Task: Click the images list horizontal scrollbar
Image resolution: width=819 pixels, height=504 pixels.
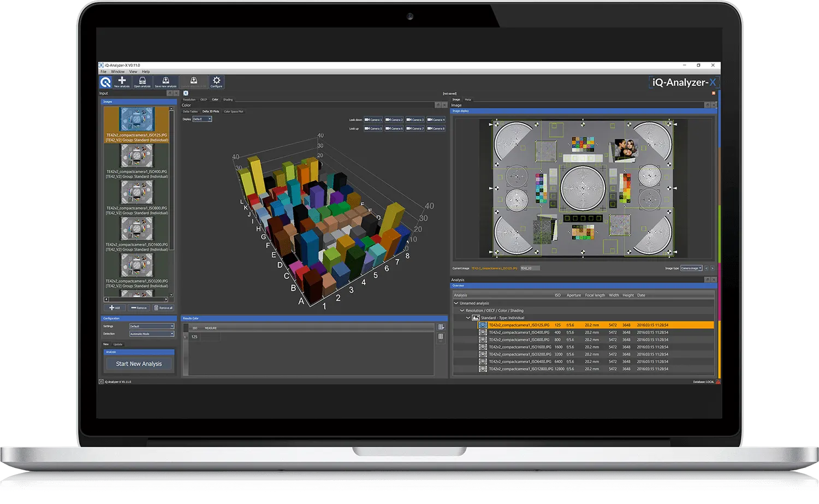Action: pyautogui.click(x=137, y=299)
